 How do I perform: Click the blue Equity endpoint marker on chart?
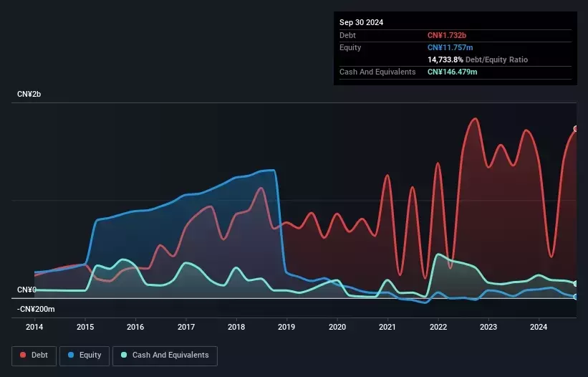coord(576,297)
